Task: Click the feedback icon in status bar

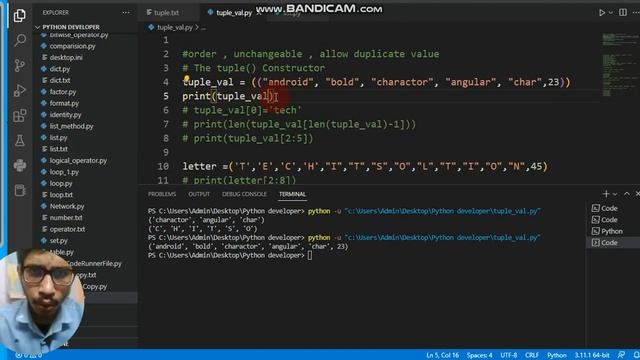Action: point(621,355)
